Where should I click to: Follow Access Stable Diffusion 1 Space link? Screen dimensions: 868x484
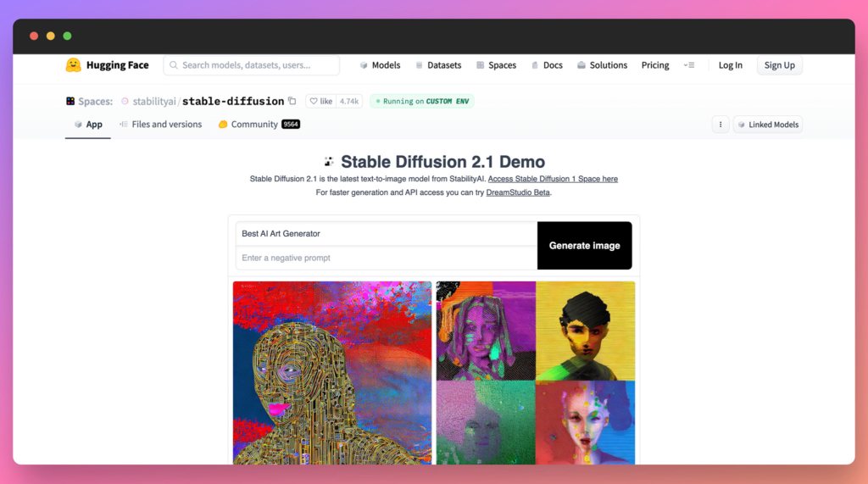click(553, 179)
